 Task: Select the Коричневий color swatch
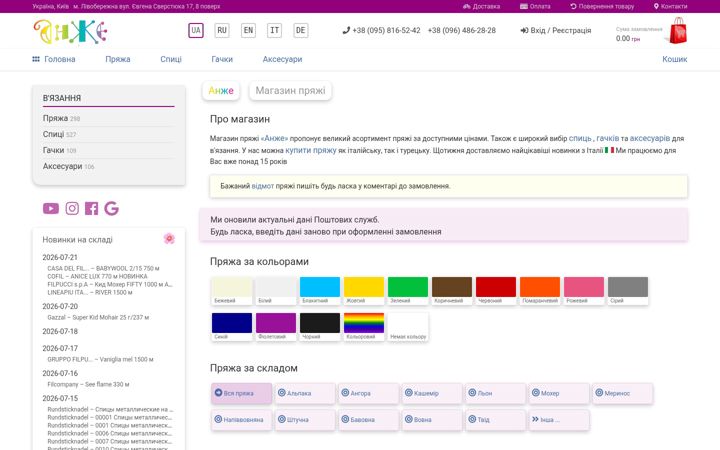point(452,291)
